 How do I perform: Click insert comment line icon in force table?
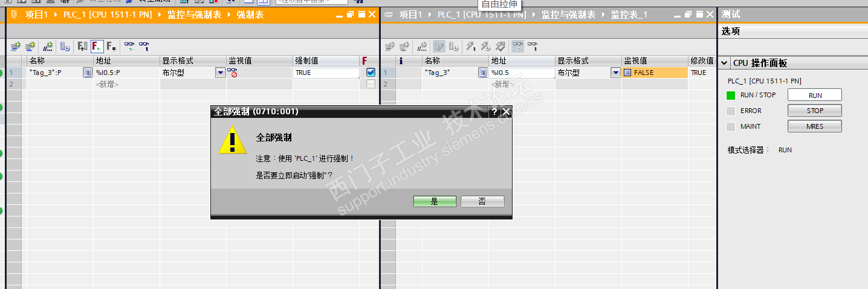click(x=48, y=45)
